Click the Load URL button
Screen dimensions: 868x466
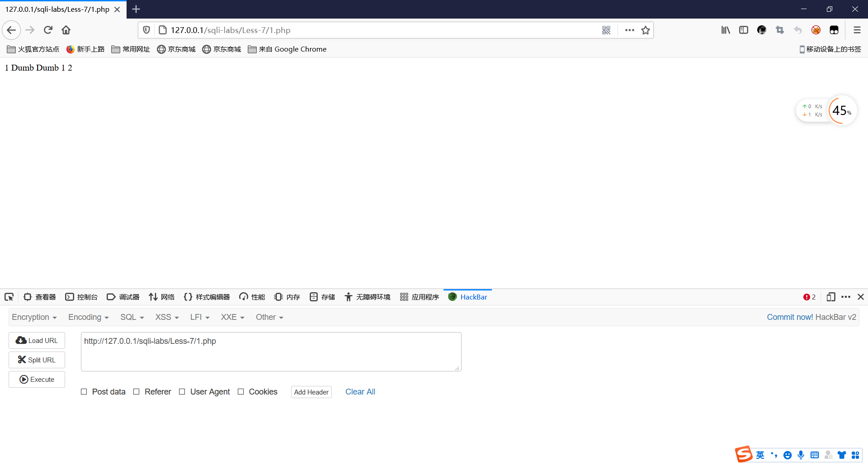click(37, 341)
